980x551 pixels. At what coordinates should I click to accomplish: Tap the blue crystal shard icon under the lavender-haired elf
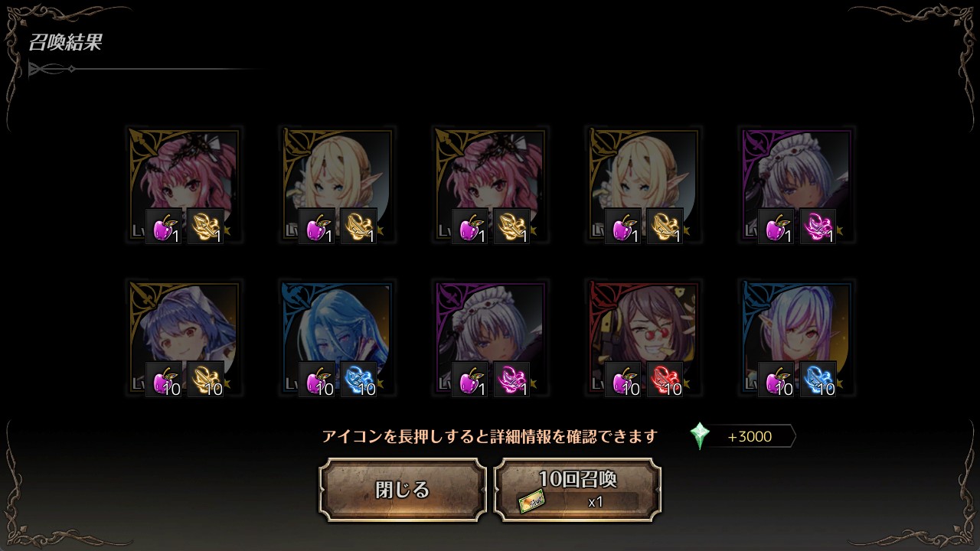coord(818,380)
